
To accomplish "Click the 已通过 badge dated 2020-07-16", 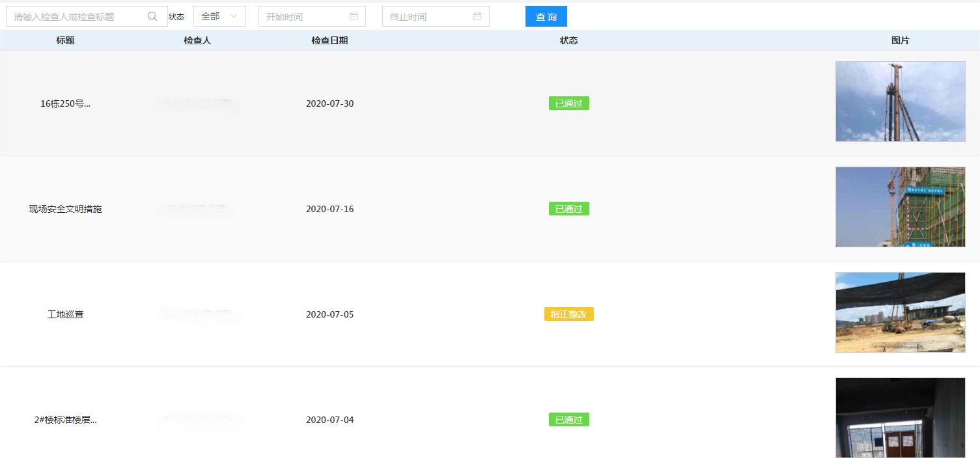I will tap(568, 209).
